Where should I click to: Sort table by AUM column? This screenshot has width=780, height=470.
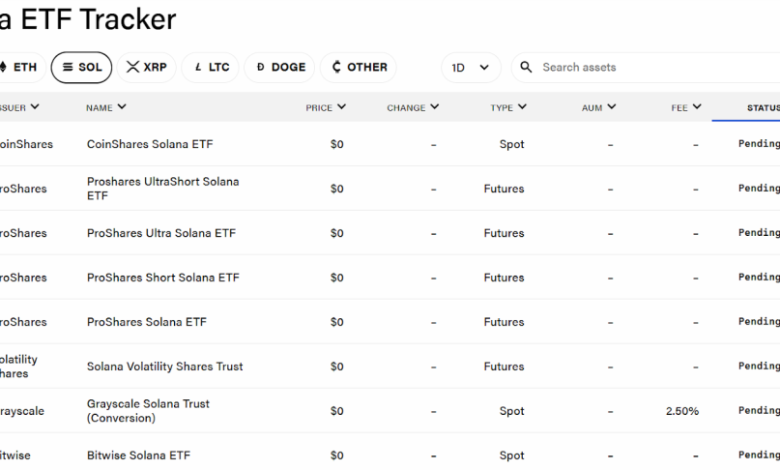point(599,107)
